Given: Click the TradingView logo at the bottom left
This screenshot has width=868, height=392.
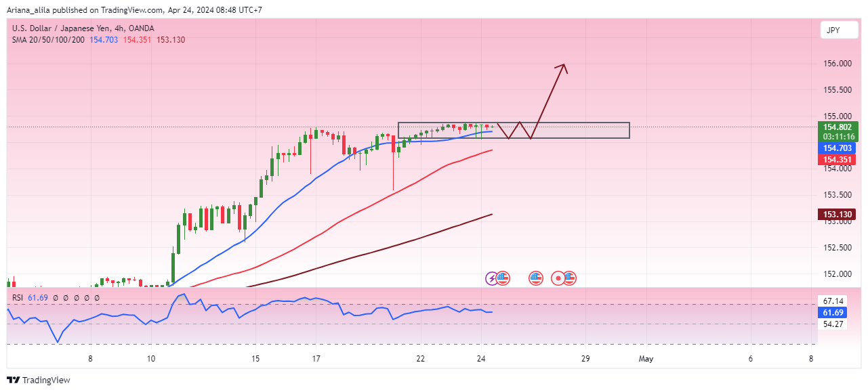Looking at the screenshot, I should coord(39,380).
